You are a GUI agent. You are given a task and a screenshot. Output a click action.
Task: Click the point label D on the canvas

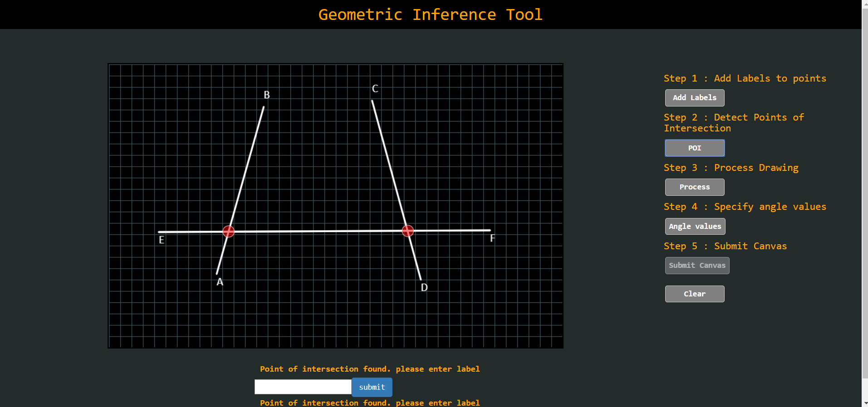tap(424, 287)
